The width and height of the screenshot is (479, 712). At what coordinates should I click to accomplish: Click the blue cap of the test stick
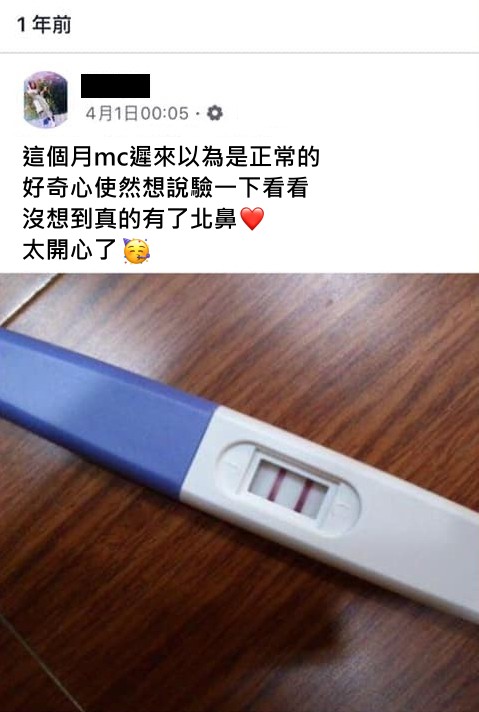[x=104, y=411]
